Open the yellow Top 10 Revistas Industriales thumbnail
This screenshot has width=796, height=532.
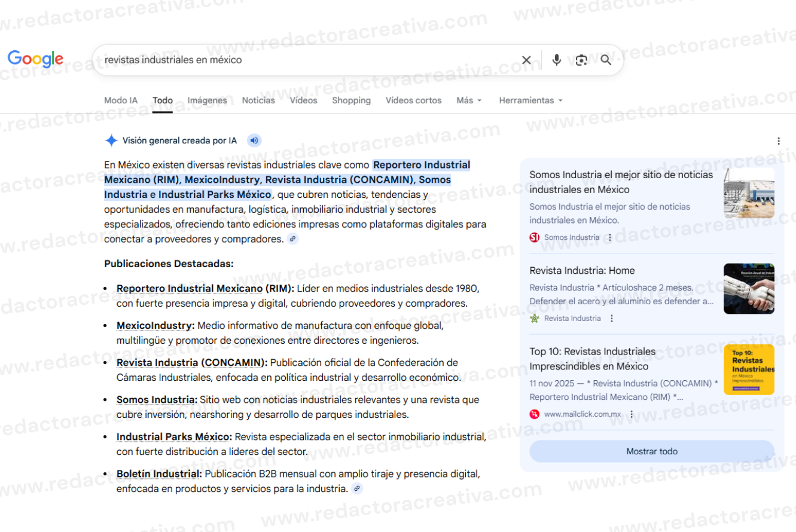749,369
